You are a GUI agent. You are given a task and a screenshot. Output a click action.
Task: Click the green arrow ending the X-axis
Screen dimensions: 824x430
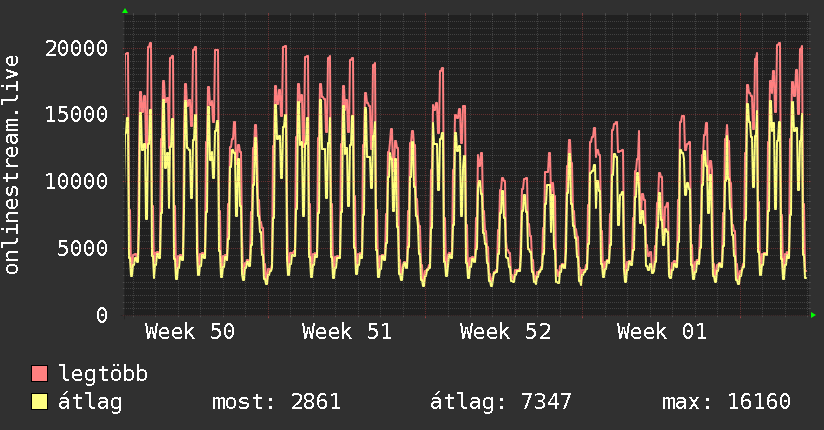click(x=814, y=315)
